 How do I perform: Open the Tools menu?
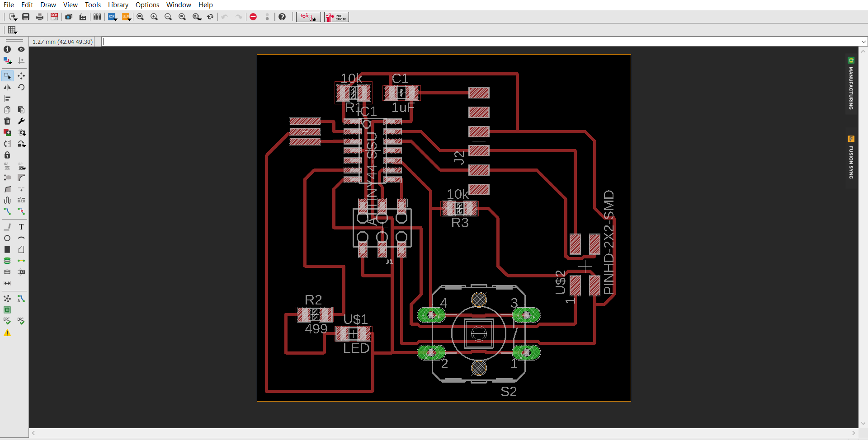coord(93,5)
